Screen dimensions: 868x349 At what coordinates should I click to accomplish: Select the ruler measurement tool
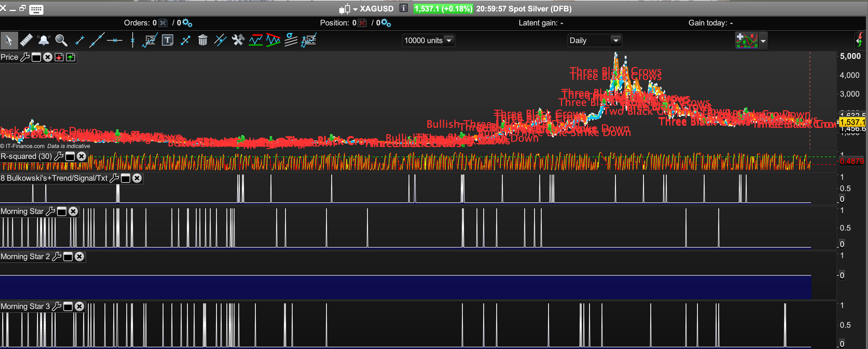coord(26,41)
